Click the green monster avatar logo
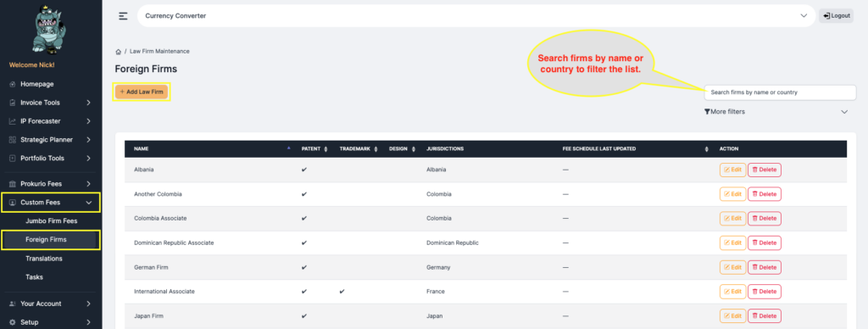This screenshot has width=868, height=329. point(50,29)
